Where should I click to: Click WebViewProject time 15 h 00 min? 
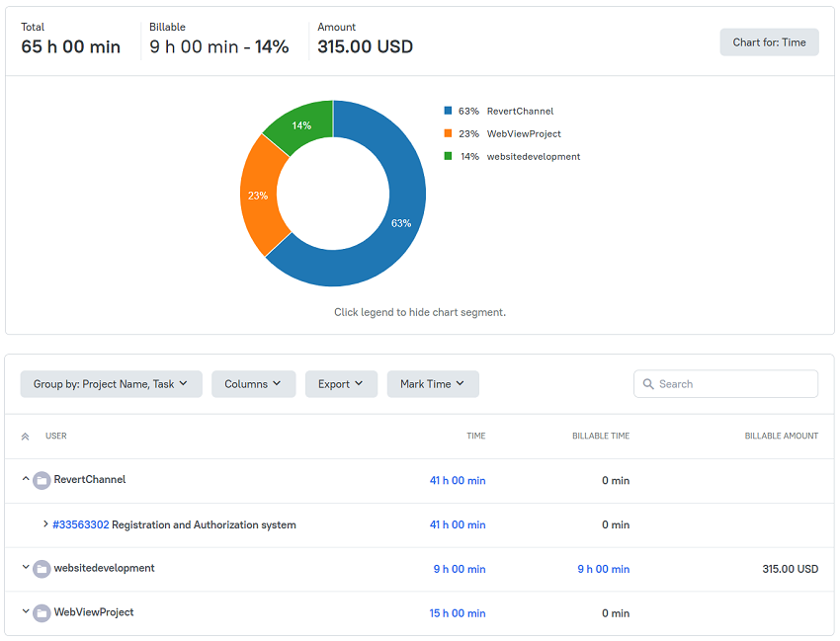pyautogui.click(x=458, y=613)
